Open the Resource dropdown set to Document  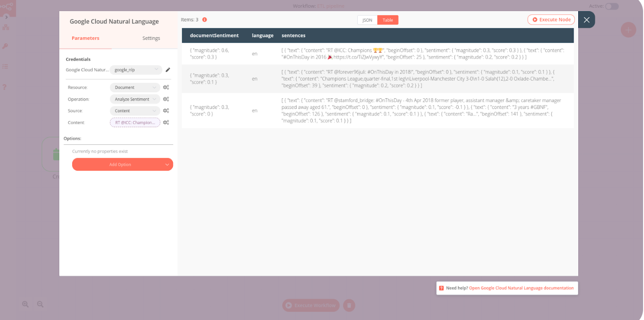coord(134,87)
